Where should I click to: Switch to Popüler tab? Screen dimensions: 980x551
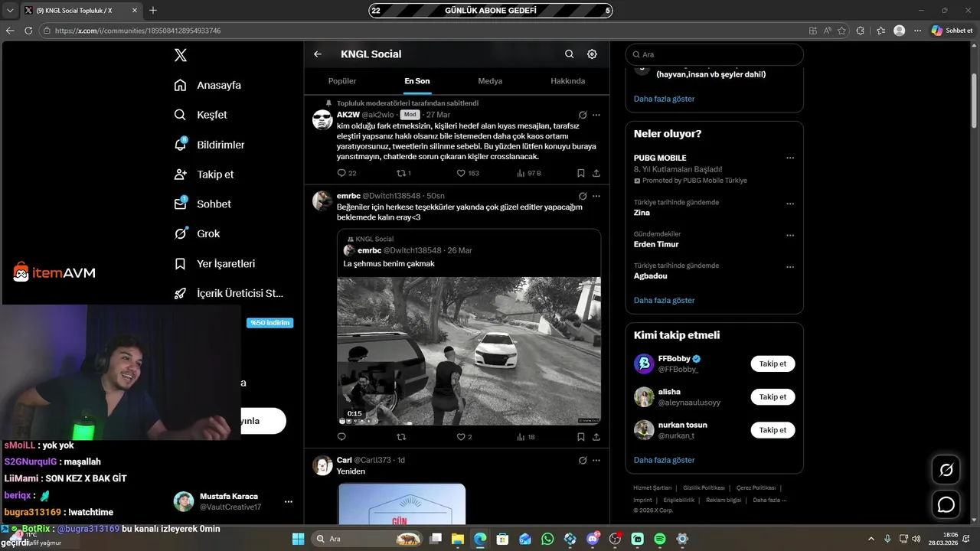342,81
